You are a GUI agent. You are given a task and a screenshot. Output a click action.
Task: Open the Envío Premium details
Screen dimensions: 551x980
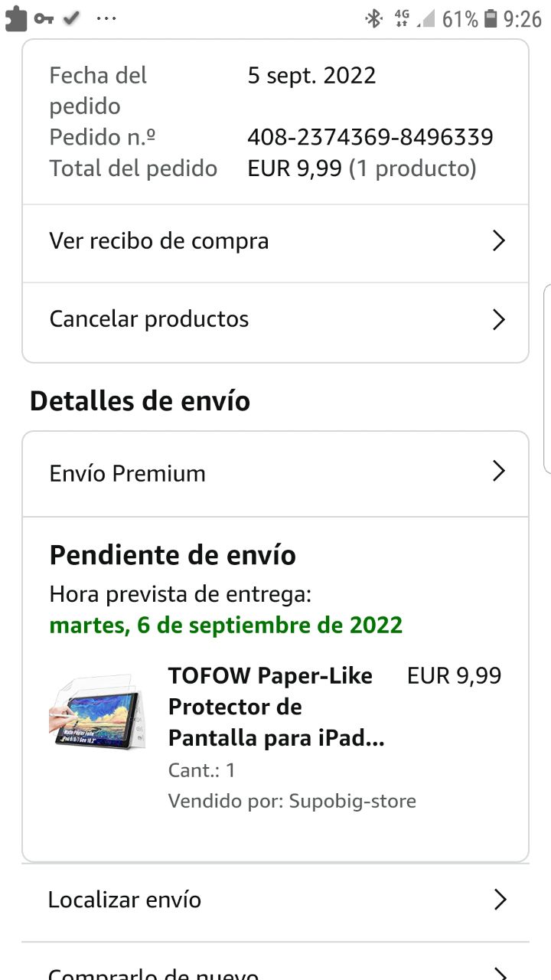[128, 474]
